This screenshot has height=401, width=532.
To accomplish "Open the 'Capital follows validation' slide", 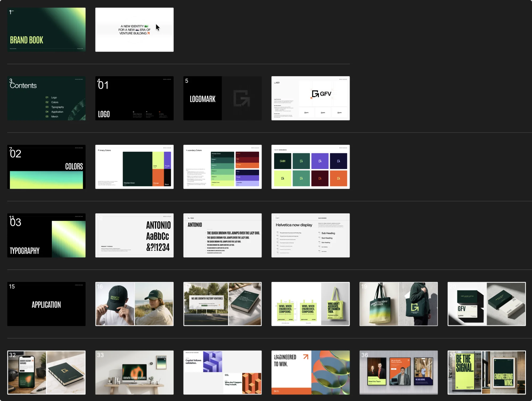I will 222,373.
